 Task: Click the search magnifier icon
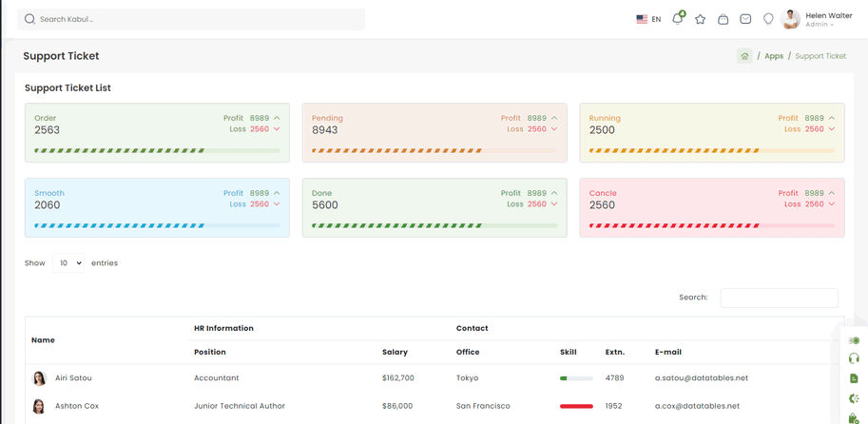[29, 19]
